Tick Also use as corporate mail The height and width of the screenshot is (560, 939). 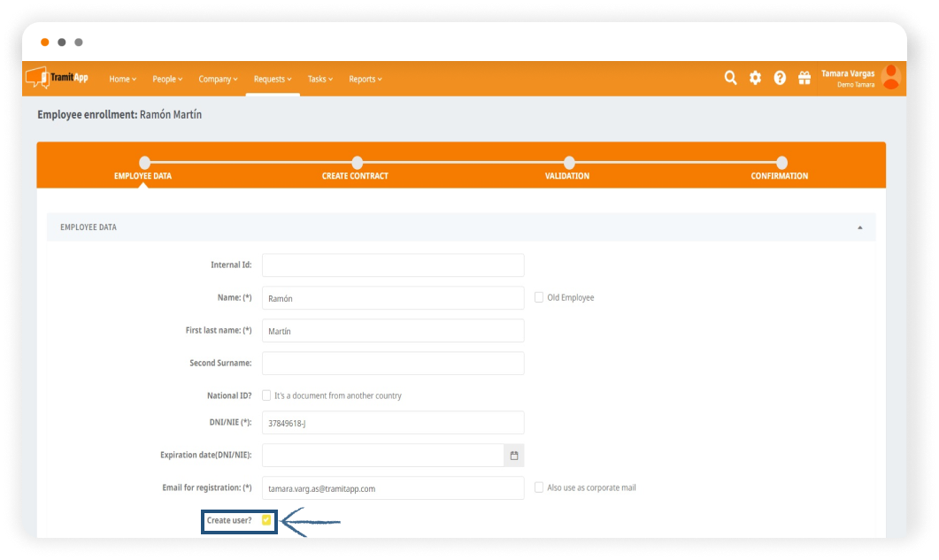point(539,487)
